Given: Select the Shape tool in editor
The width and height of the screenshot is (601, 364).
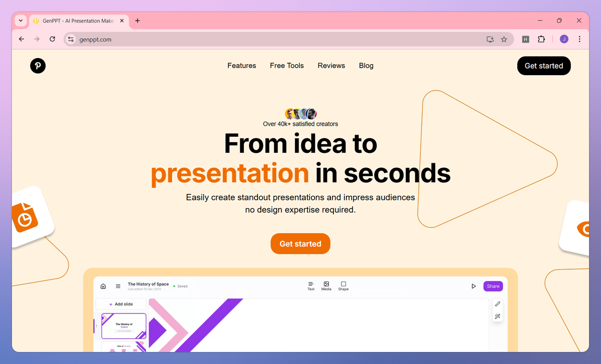Looking at the screenshot, I should pos(343,286).
